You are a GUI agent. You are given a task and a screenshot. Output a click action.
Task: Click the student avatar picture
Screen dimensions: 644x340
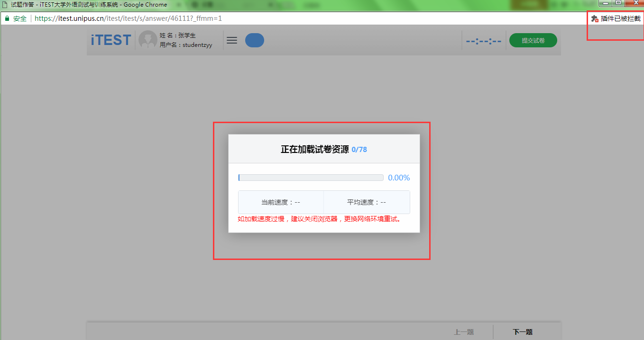[147, 40]
